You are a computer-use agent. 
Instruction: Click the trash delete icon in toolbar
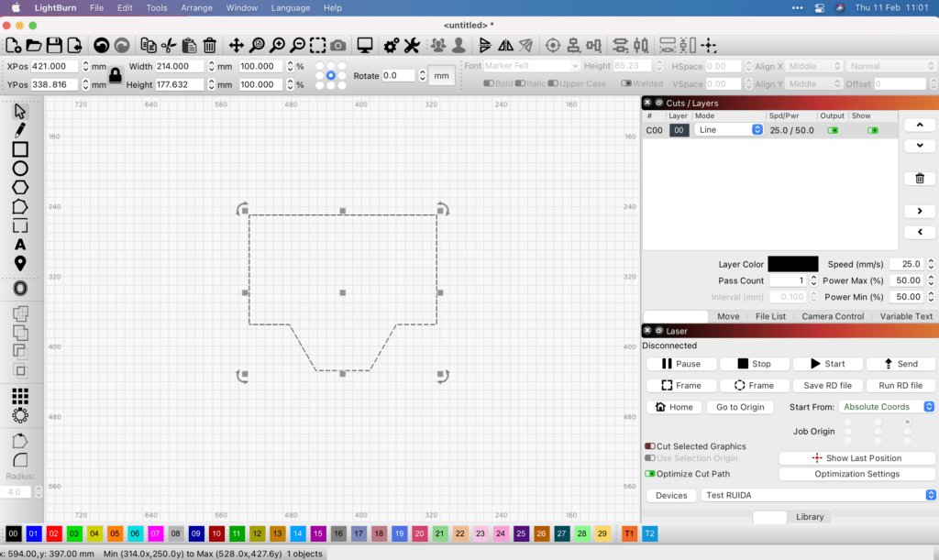[210, 45]
